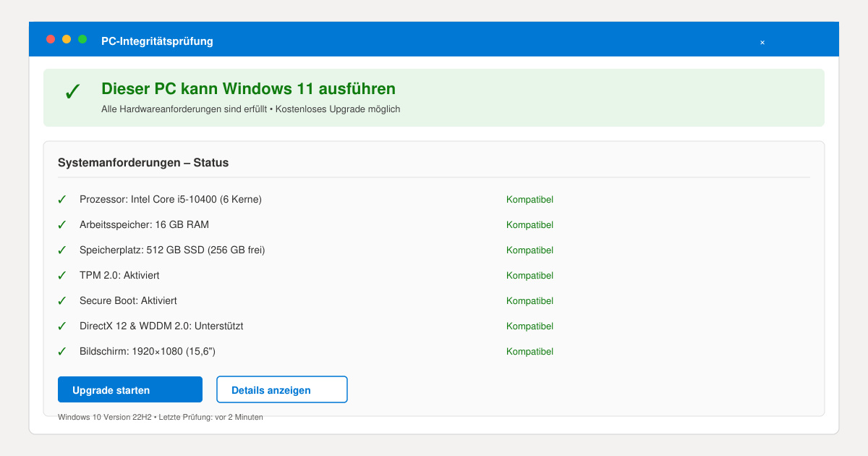Image resolution: width=868 pixels, height=456 pixels.
Task: Click Kompatibel status in Arbeitsspeicher row
Action: tap(529, 225)
